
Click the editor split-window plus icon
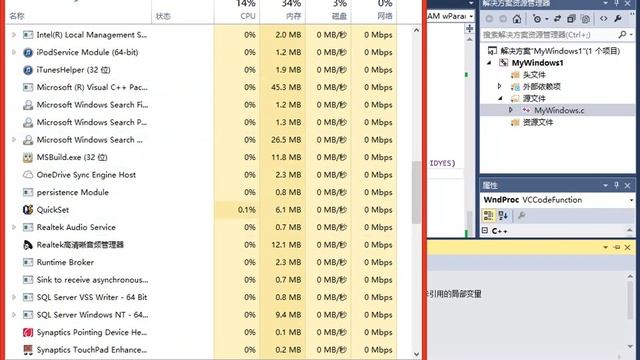pos(469,29)
